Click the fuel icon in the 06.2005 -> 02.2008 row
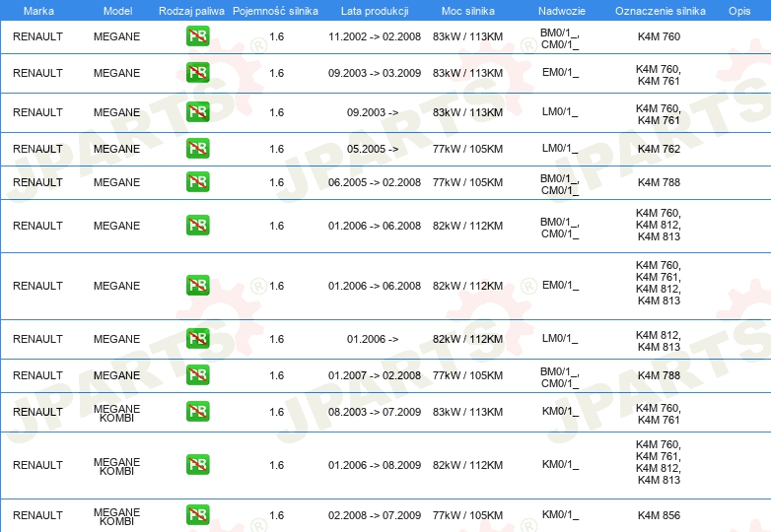The width and height of the screenshot is (771, 532). [197, 181]
